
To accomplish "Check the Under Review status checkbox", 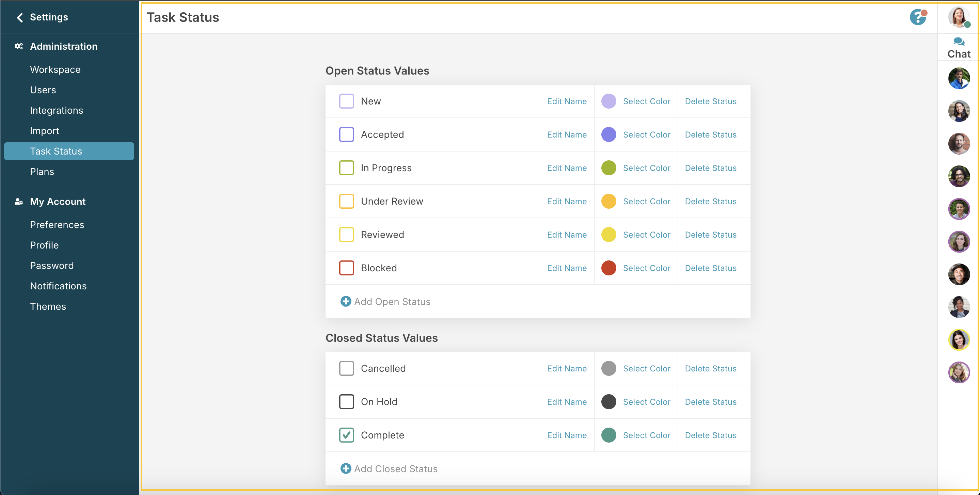I will (x=346, y=201).
